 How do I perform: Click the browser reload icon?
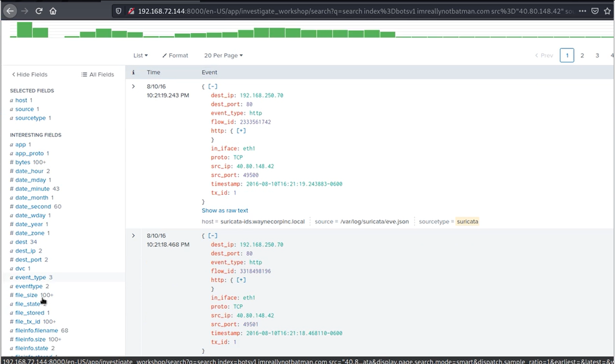tap(39, 11)
